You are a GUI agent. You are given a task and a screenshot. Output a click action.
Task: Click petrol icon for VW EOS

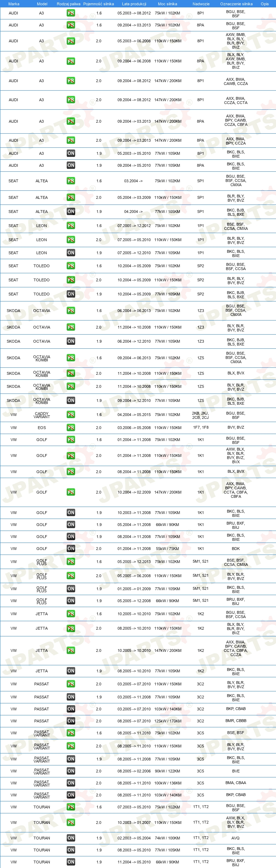[x=71, y=428]
